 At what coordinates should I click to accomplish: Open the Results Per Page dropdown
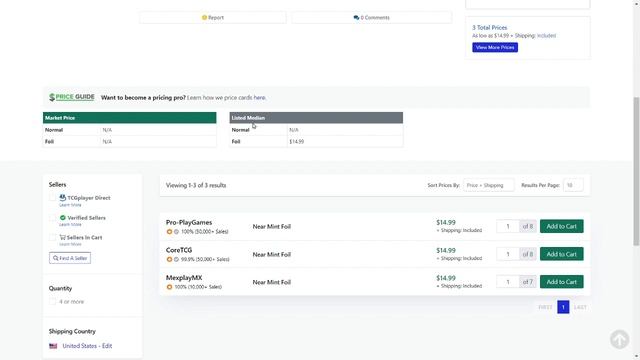573,185
